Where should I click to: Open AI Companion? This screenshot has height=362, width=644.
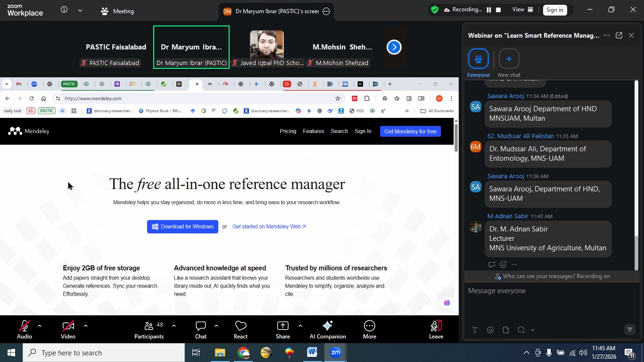coord(327,329)
